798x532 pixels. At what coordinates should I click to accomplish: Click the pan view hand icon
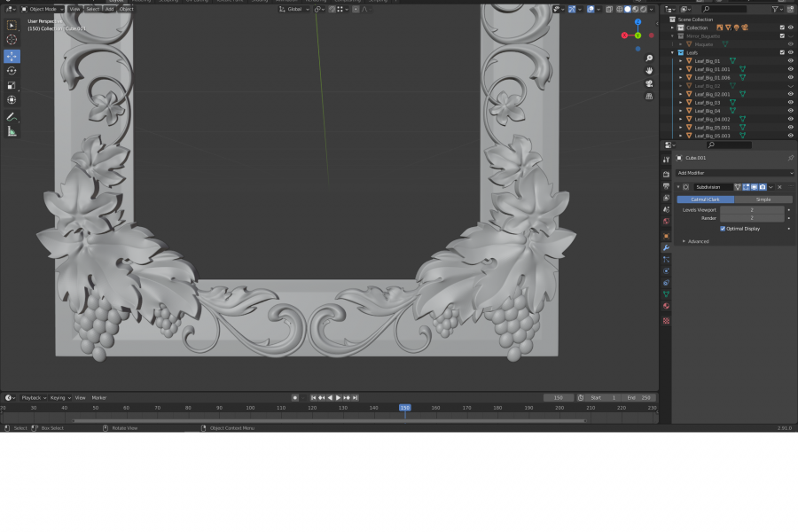point(649,71)
